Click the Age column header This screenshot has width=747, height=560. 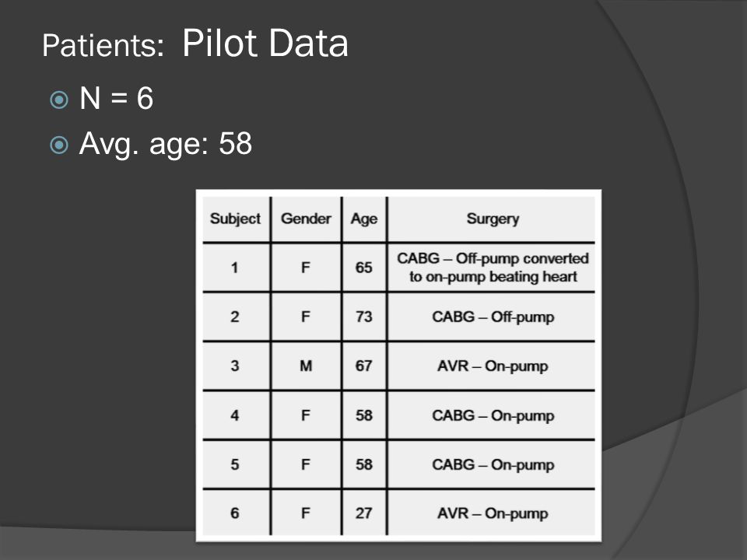coord(364,219)
